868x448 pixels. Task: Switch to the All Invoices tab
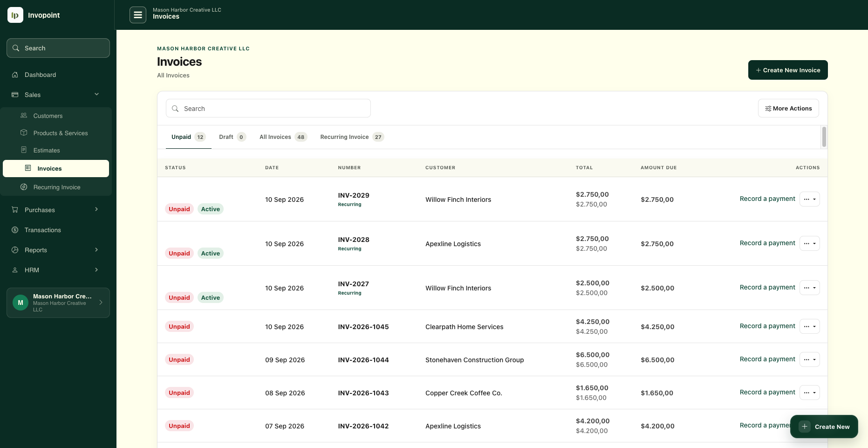283,137
